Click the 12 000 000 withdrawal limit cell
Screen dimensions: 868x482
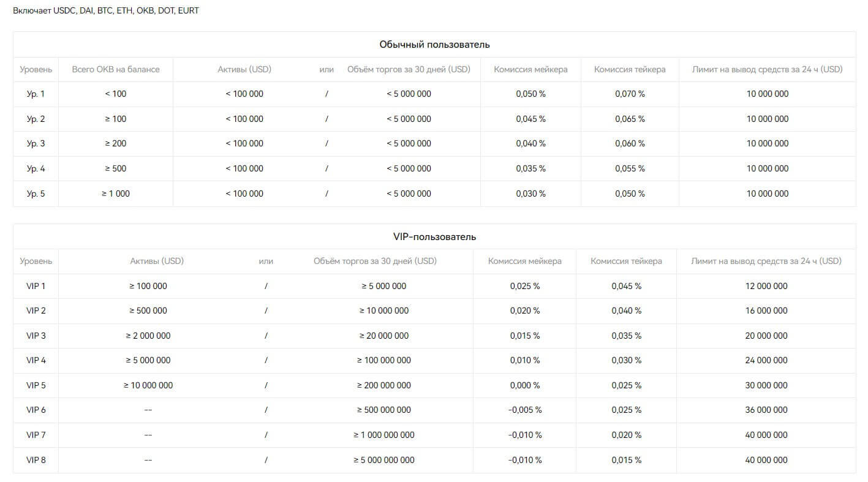tap(766, 286)
